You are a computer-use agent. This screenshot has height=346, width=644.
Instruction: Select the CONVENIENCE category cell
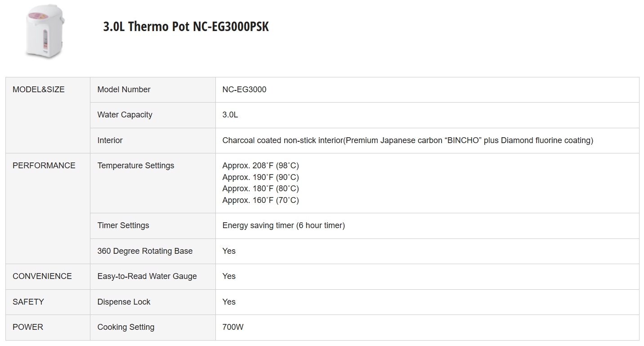[42, 276]
